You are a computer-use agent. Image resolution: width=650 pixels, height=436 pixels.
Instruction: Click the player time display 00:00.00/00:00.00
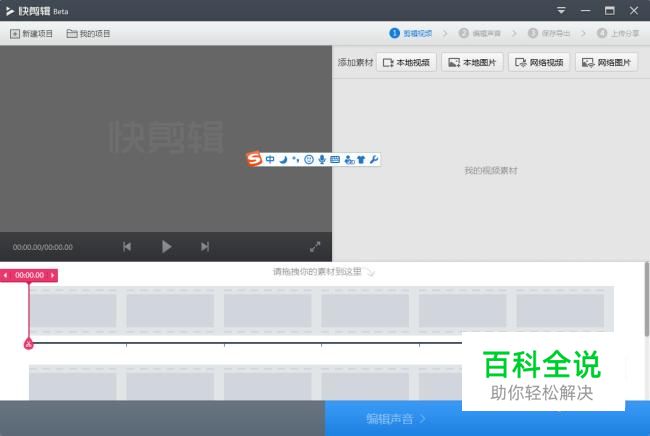43,247
